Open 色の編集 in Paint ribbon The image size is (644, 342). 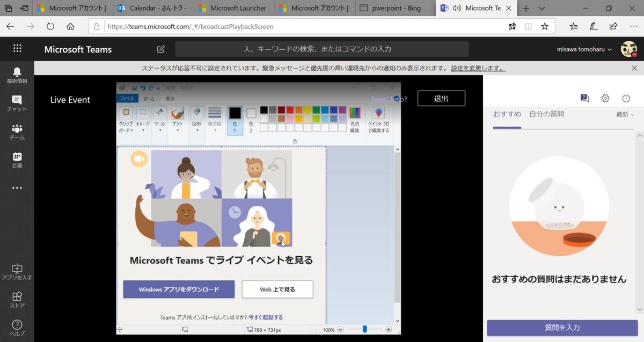[355, 120]
